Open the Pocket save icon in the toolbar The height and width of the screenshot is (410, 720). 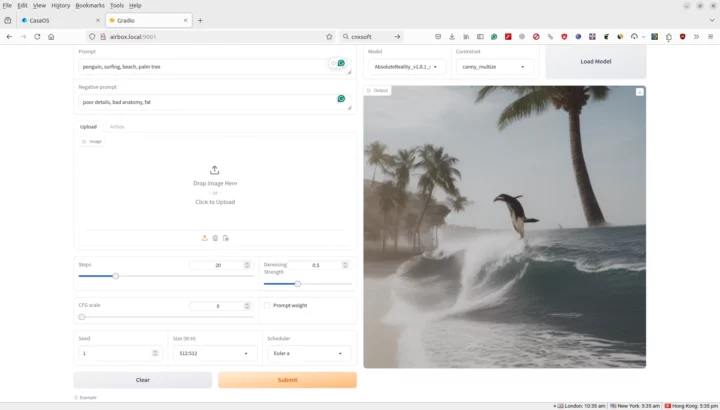click(438, 37)
